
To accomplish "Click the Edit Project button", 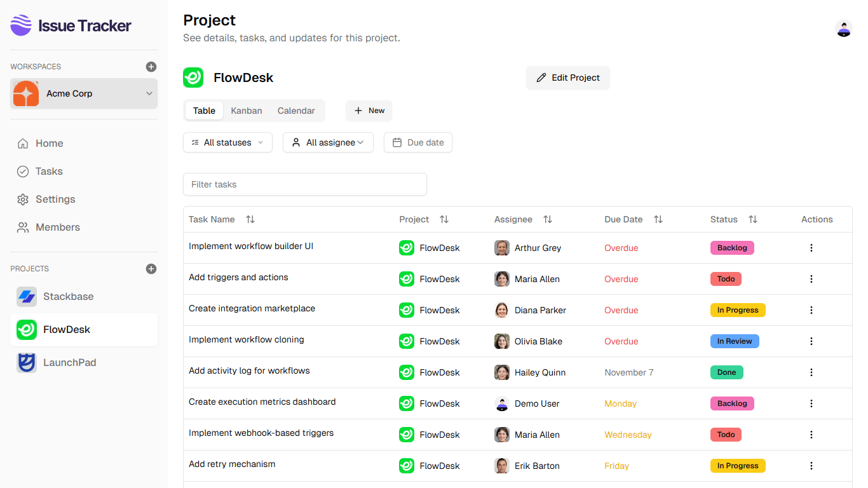I will 567,78.
